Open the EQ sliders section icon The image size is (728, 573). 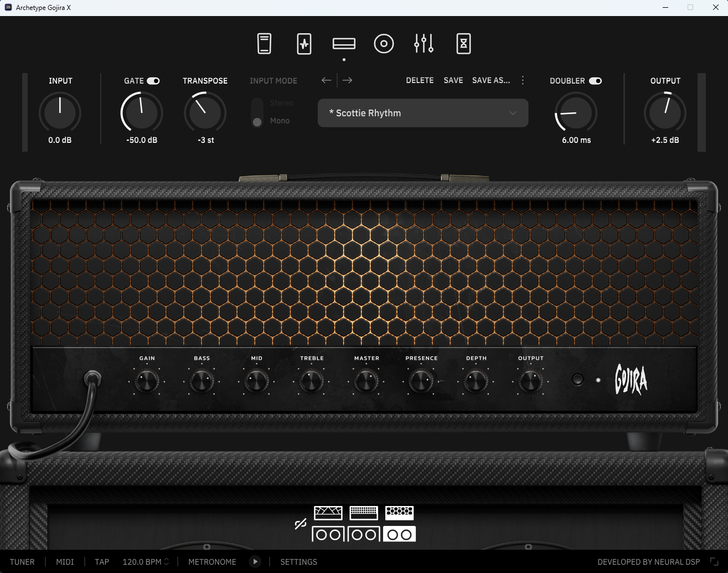[x=424, y=44]
